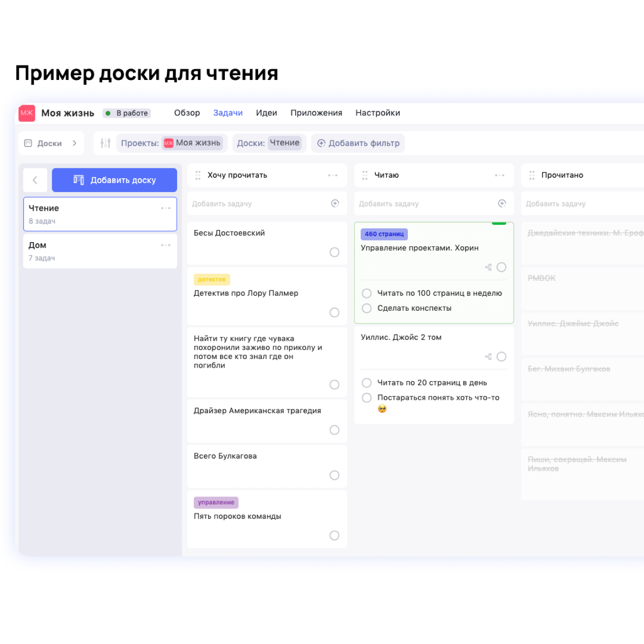Click the yellow детектив tag
This screenshot has width=644, height=644.
coord(212,280)
